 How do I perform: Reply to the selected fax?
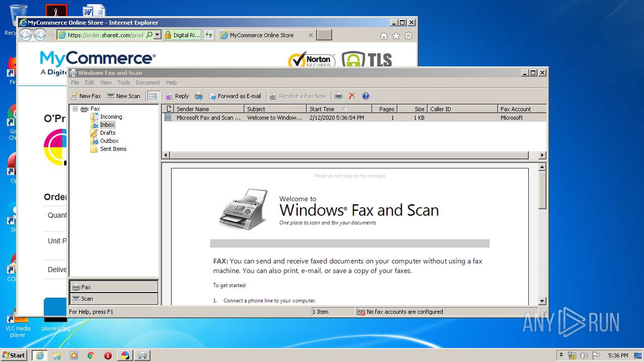pyautogui.click(x=177, y=96)
